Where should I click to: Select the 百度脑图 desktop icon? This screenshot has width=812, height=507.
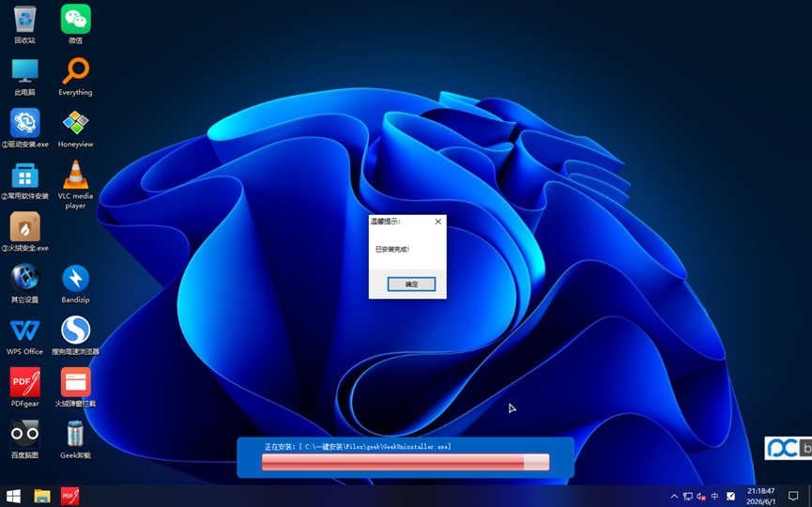coord(24,439)
